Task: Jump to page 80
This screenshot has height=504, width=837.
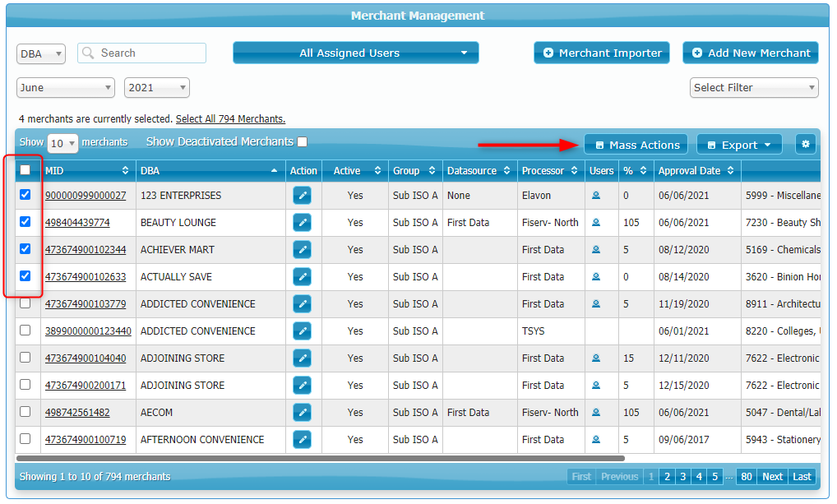Action: [x=747, y=476]
